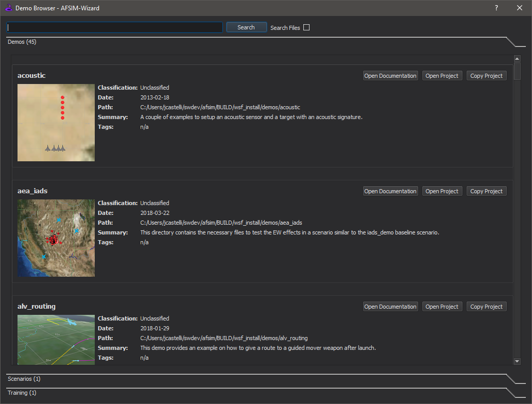Focus the demo search text field

114,27
